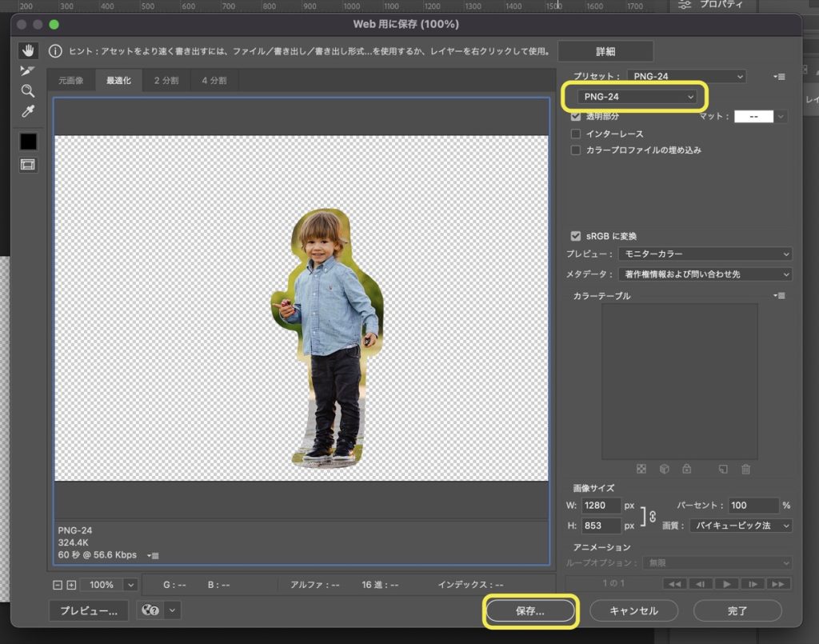Click the black eyedropper color swatch
Viewport: 819px width, 644px height.
(28, 142)
